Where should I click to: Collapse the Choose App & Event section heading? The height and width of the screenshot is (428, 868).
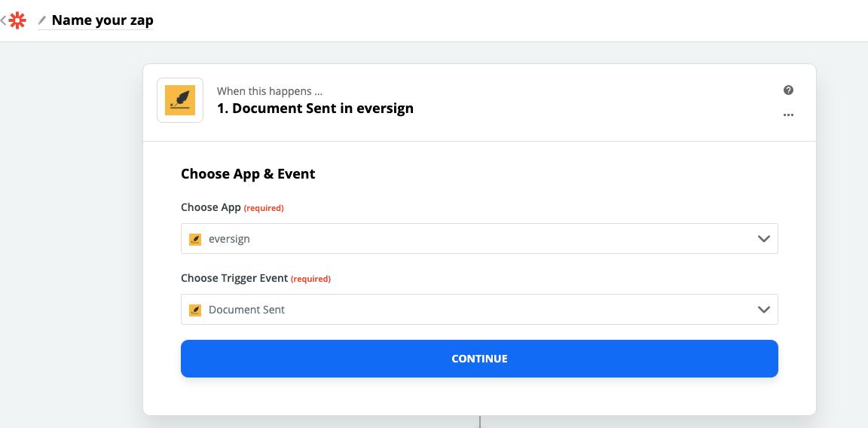[x=248, y=174]
